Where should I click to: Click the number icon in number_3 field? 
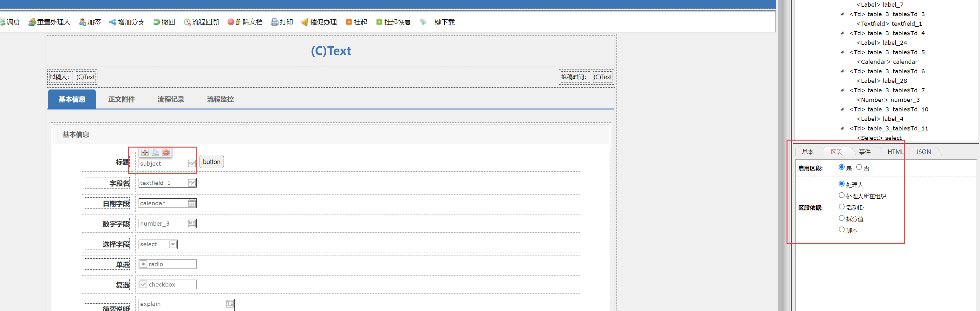click(x=192, y=223)
